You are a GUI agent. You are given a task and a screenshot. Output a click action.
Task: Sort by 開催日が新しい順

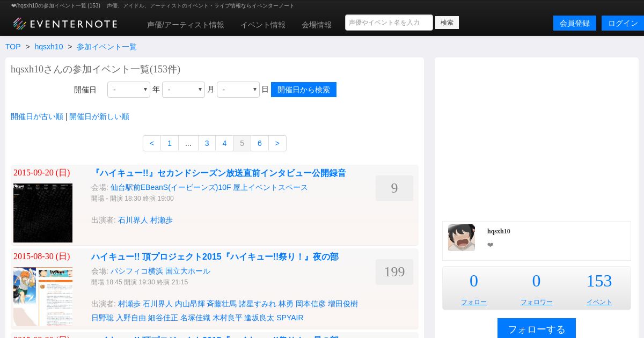[99, 116]
